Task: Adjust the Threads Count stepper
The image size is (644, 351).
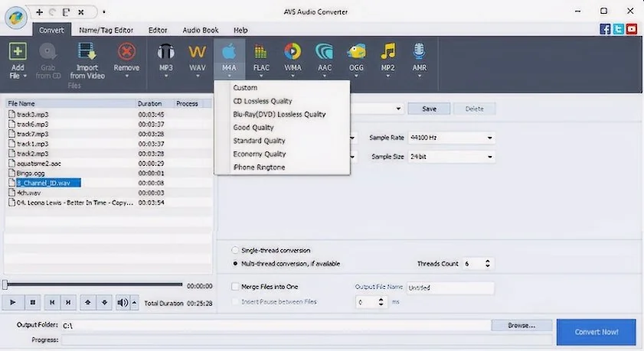Action: coord(488,264)
